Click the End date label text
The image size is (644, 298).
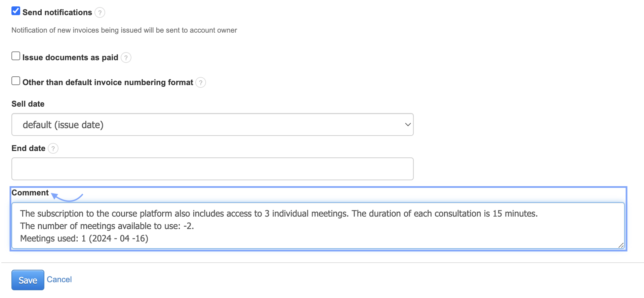29,149
